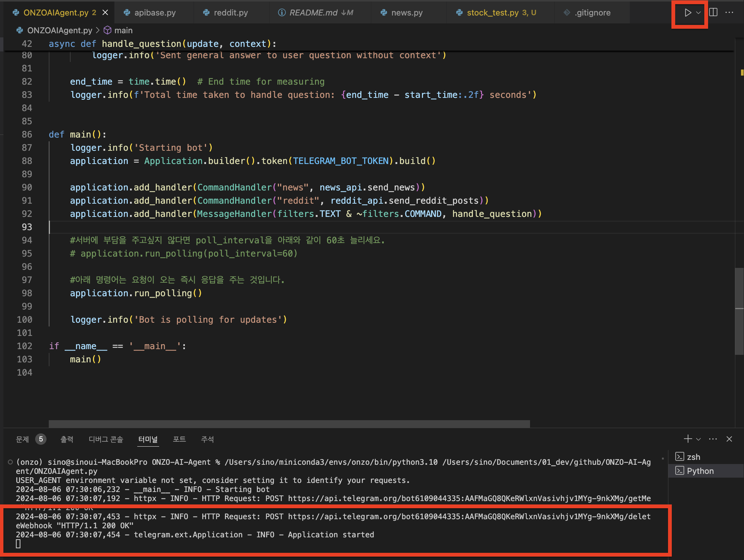This screenshot has width=744, height=560.
Task: Run the Python file with play icon
Action: coord(687,13)
